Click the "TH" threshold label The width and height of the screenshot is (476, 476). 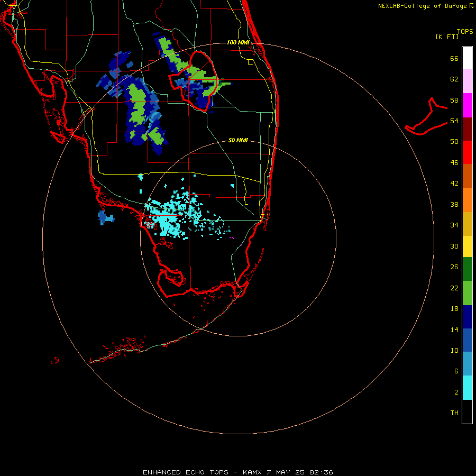pyautogui.click(x=454, y=413)
